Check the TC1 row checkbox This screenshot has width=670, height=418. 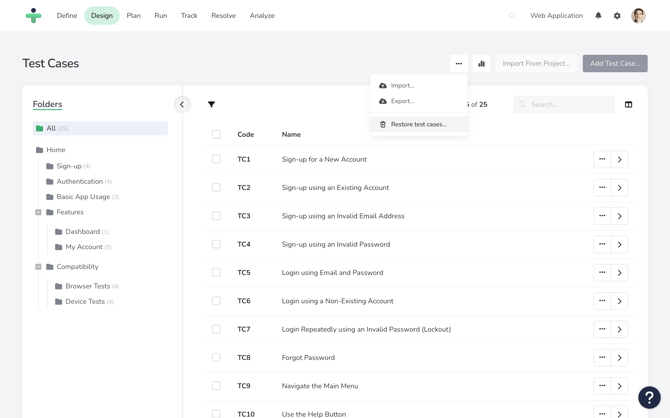(x=216, y=159)
